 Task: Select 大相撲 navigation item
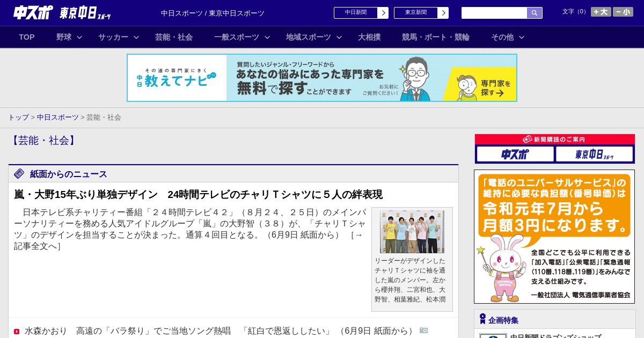pyautogui.click(x=369, y=37)
